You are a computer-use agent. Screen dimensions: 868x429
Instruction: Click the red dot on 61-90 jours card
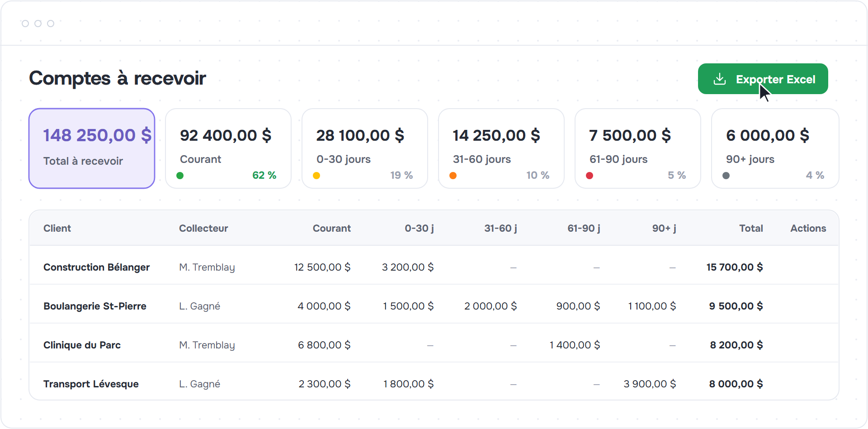click(x=590, y=176)
